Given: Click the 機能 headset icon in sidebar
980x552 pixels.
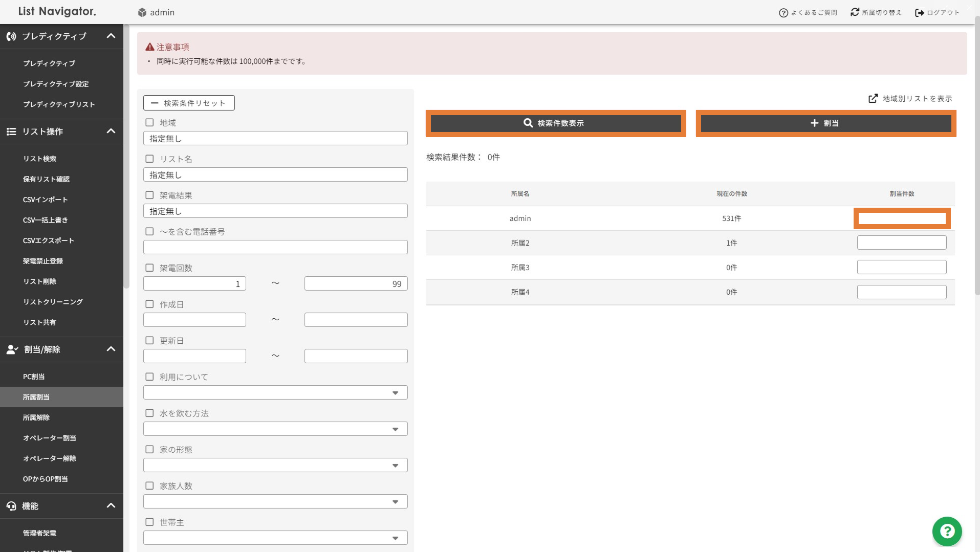Looking at the screenshot, I should tap(11, 506).
